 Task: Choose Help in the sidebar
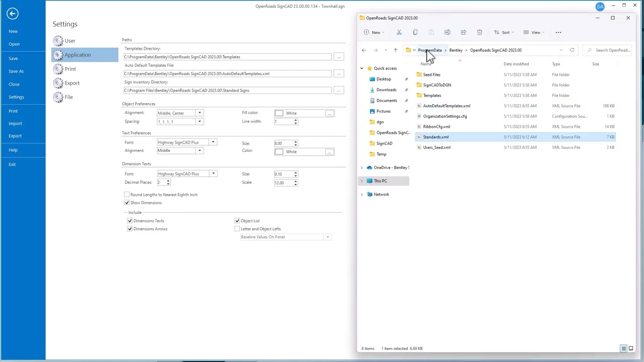[13, 150]
